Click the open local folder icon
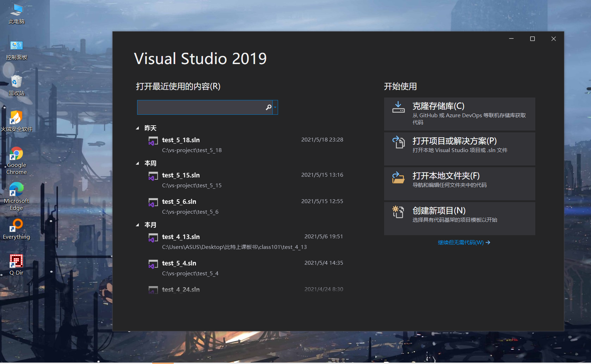Image resolution: width=591 pixels, height=364 pixels. [x=399, y=177]
